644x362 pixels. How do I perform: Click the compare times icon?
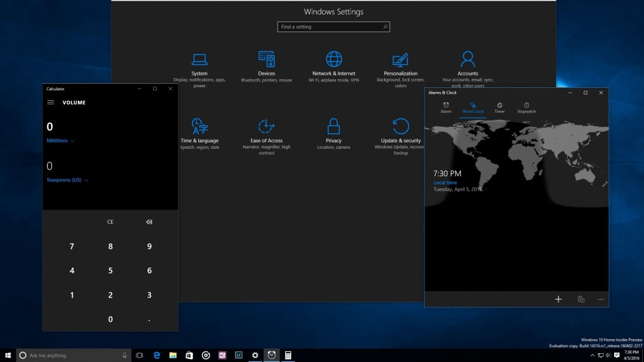click(581, 299)
